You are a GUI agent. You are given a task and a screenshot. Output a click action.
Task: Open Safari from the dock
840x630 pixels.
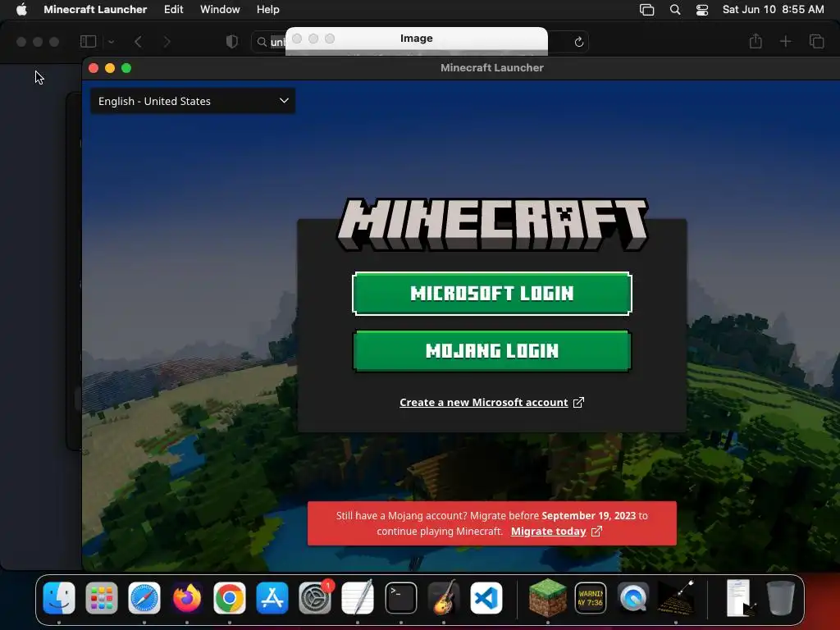pos(144,598)
